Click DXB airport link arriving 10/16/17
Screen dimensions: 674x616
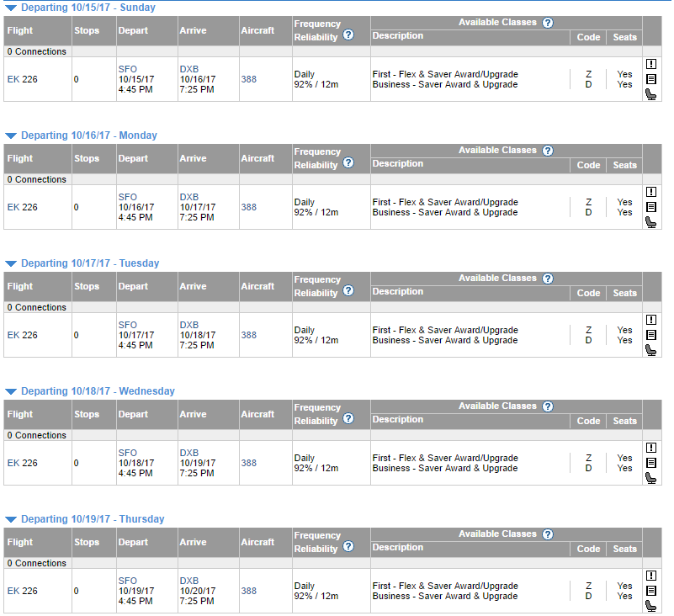point(189,69)
